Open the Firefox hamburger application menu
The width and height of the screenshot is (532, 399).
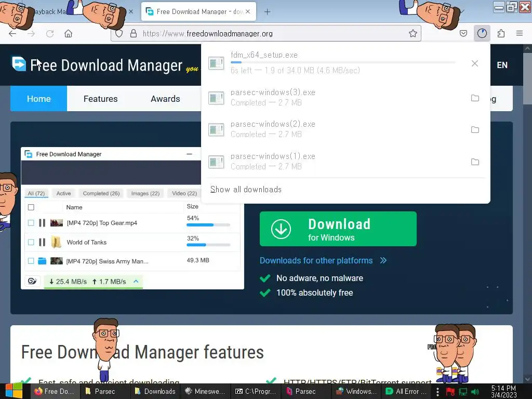pyautogui.click(x=520, y=33)
